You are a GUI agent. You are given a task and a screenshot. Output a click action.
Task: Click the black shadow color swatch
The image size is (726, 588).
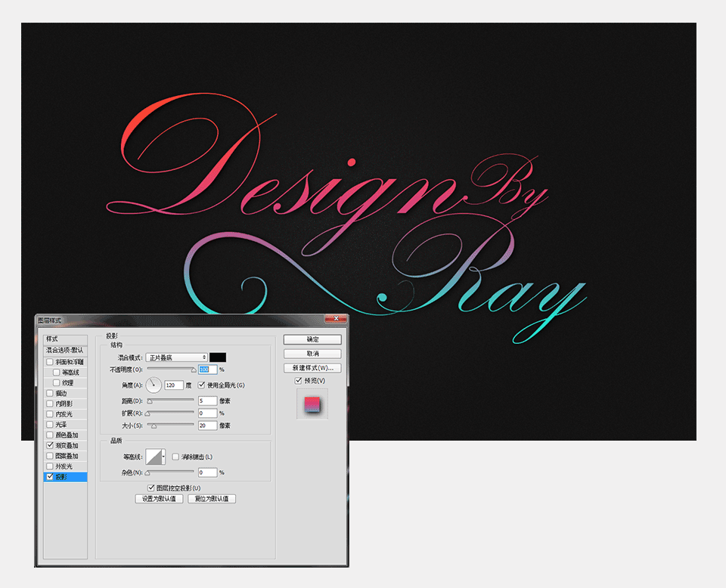218,357
